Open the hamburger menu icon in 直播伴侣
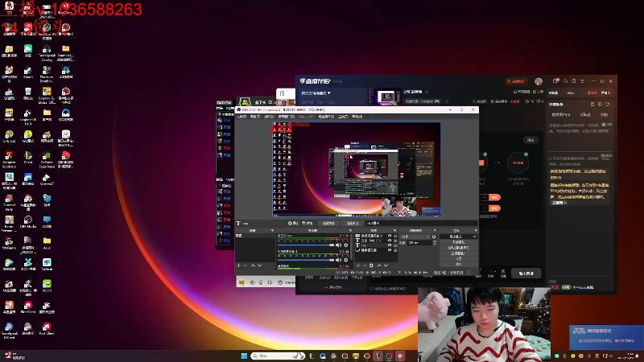644x362 pixels. (582, 81)
